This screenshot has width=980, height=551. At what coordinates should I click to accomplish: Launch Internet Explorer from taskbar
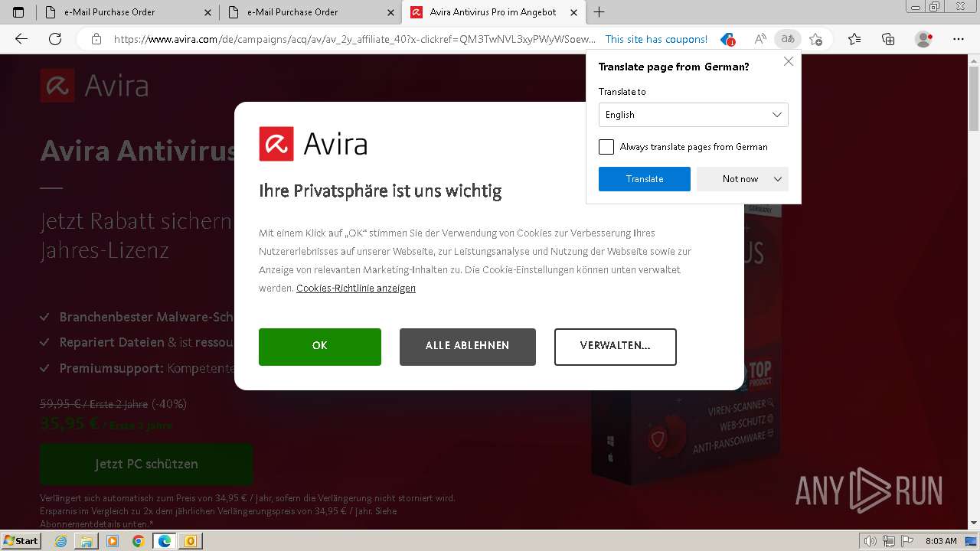61,541
